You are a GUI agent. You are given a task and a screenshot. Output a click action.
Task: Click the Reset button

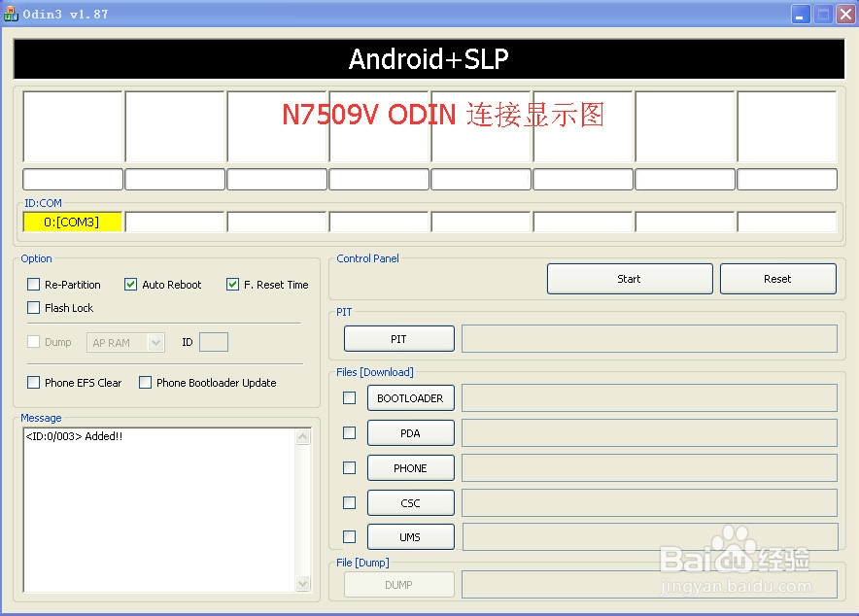coord(778,279)
